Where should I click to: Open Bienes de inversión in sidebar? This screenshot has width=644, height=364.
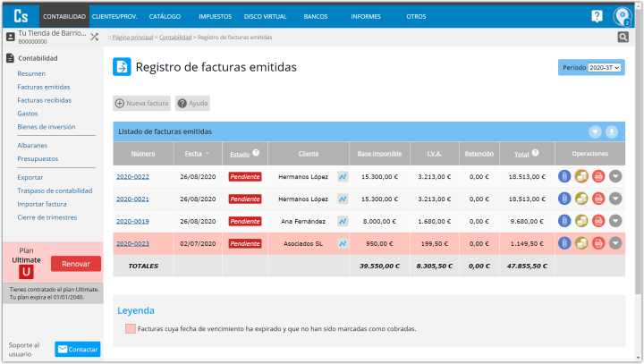(47, 127)
